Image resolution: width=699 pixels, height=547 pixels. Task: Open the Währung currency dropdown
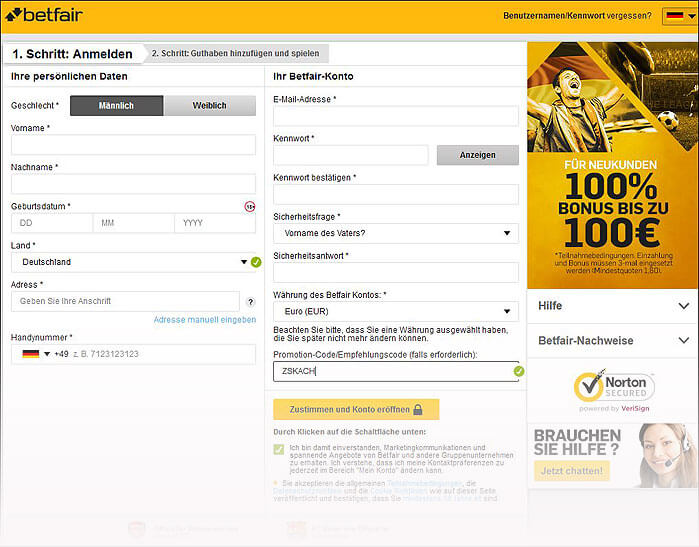396,311
